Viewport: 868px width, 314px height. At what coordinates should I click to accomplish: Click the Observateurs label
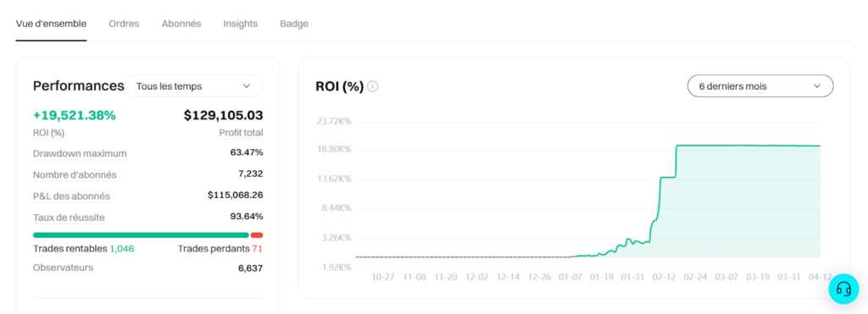[63, 267]
